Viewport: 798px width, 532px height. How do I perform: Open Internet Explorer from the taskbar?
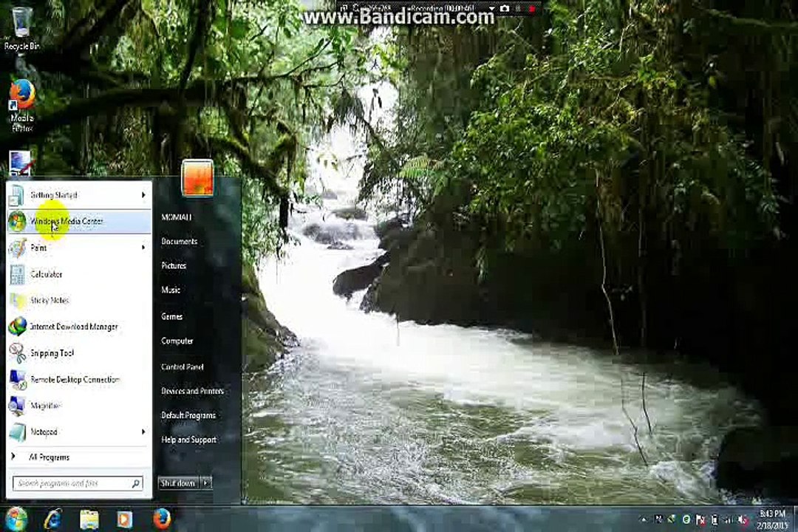click(53, 519)
